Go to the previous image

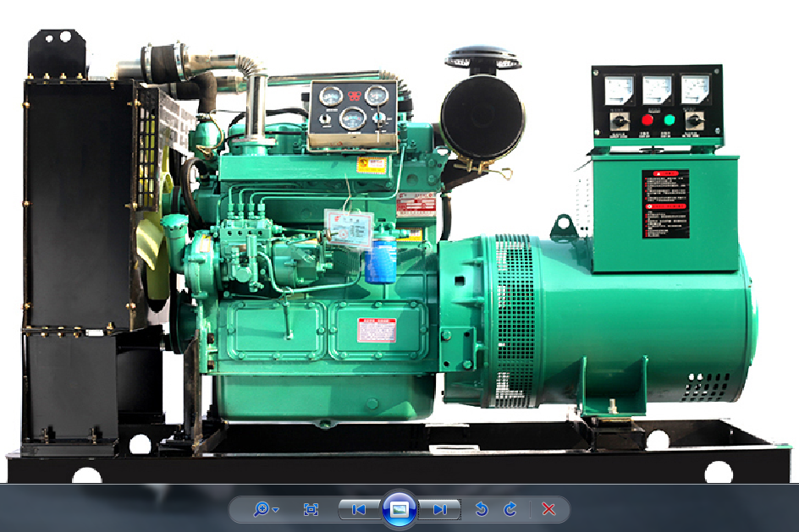[359, 509]
